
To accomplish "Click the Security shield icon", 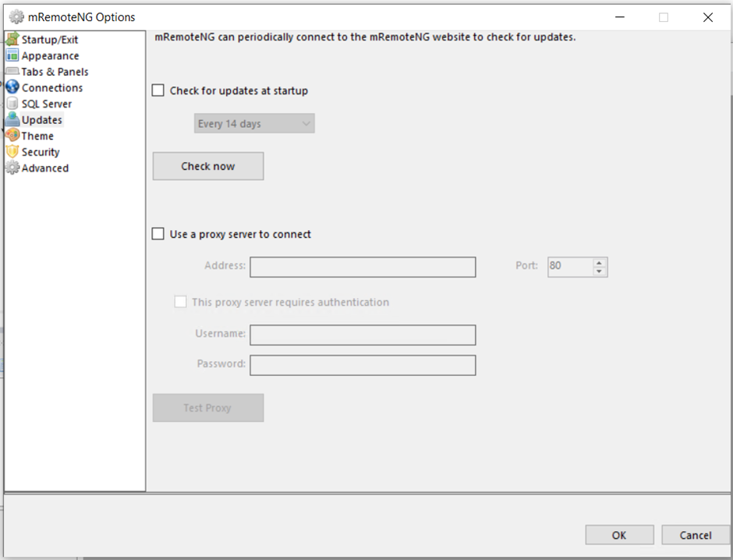I will tap(12, 151).
